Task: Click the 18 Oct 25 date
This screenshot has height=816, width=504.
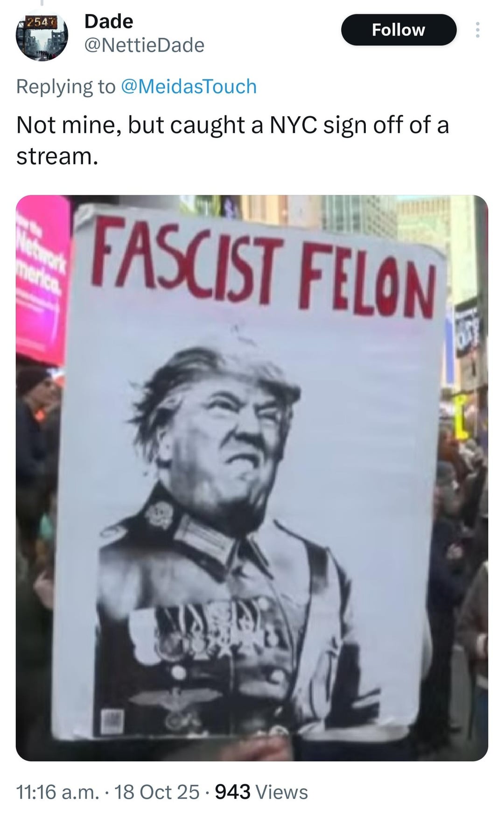Action: point(157,792)
